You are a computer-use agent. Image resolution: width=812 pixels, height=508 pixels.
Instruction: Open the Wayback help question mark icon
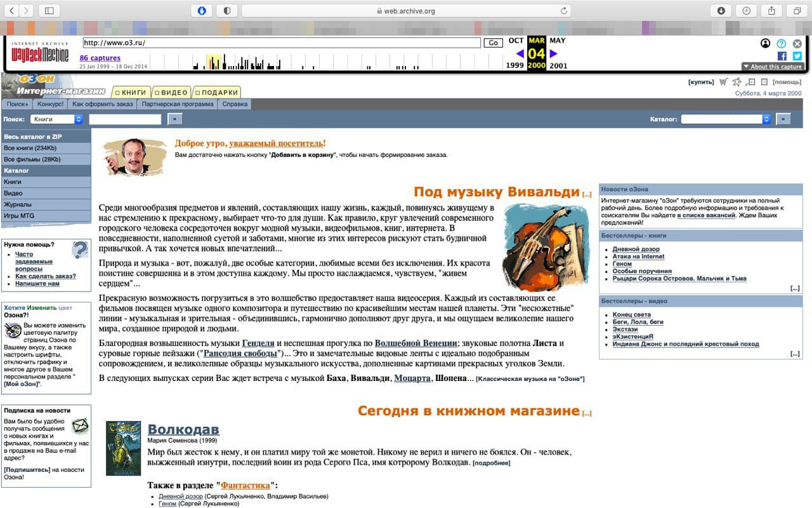782,44
